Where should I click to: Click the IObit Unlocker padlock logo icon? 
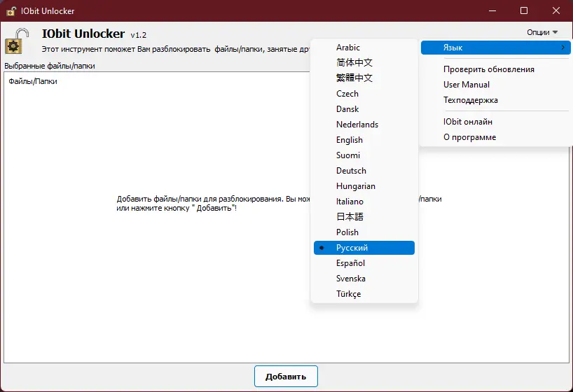point(17,41)
